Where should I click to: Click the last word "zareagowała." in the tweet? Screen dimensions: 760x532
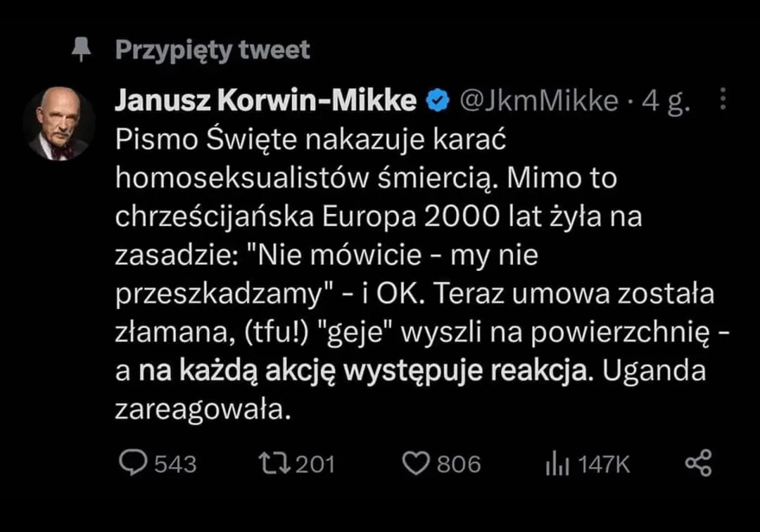203,410
